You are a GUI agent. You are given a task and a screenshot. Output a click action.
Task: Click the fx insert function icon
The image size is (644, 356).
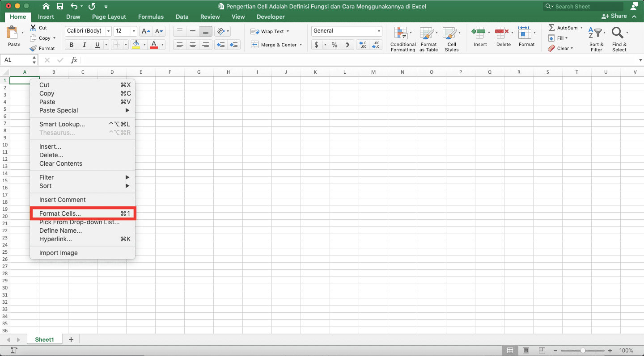coord(74,60)
